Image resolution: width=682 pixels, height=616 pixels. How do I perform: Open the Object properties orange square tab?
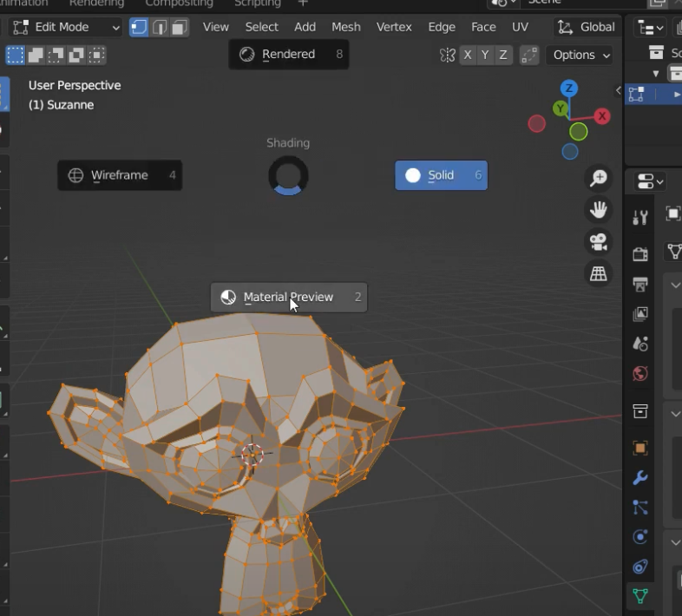640,449
